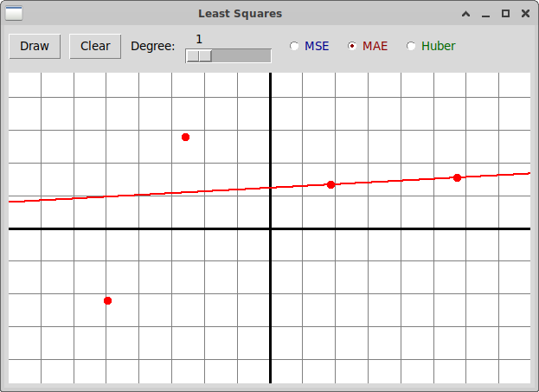The height and width of the screenshot is (392, 539).
Task: Click the "Least Squares" title bar text
Action: pos(240,13)
